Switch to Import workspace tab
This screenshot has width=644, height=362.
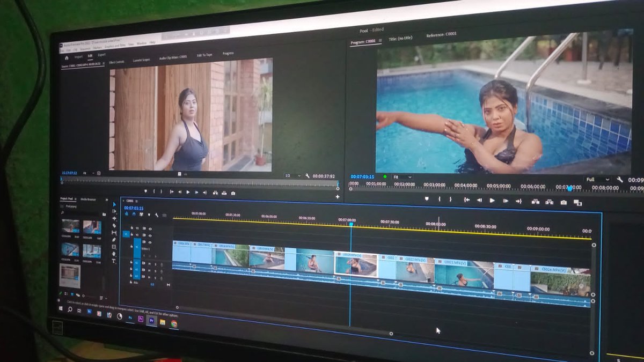pos(78,56)
